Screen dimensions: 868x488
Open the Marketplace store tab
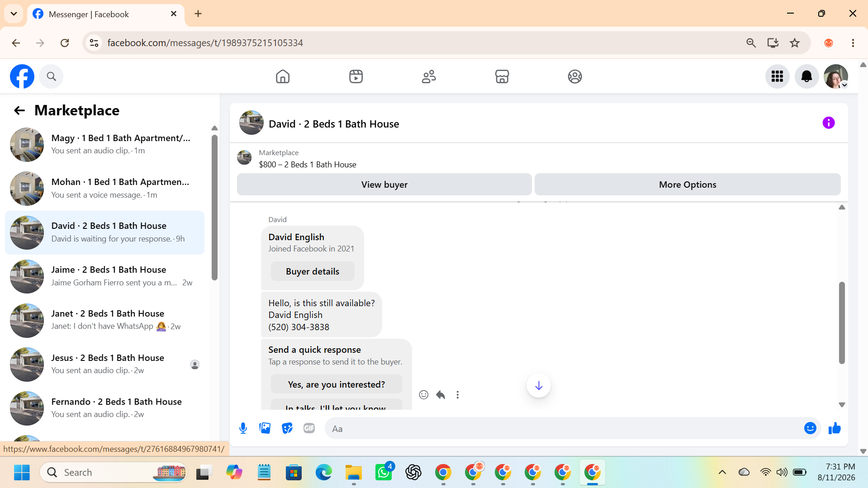pyautogui.click(x=502, y=76)
